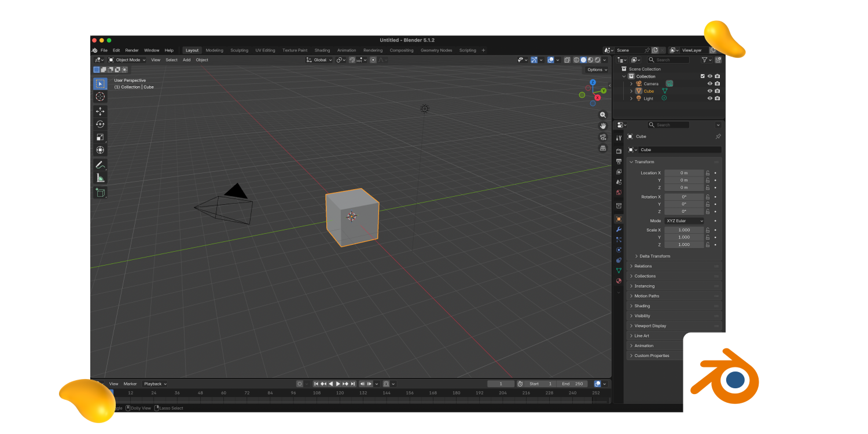This screenshot has width=868, height=434.
Task: Jump to the timeline end frame button
Action: [353, 384]
